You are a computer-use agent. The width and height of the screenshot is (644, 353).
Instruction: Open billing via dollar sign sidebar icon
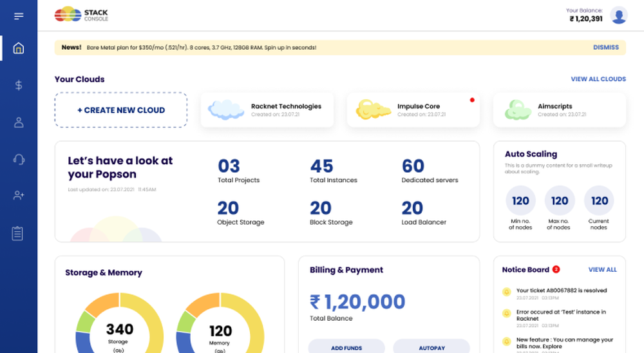click(19, 85)
